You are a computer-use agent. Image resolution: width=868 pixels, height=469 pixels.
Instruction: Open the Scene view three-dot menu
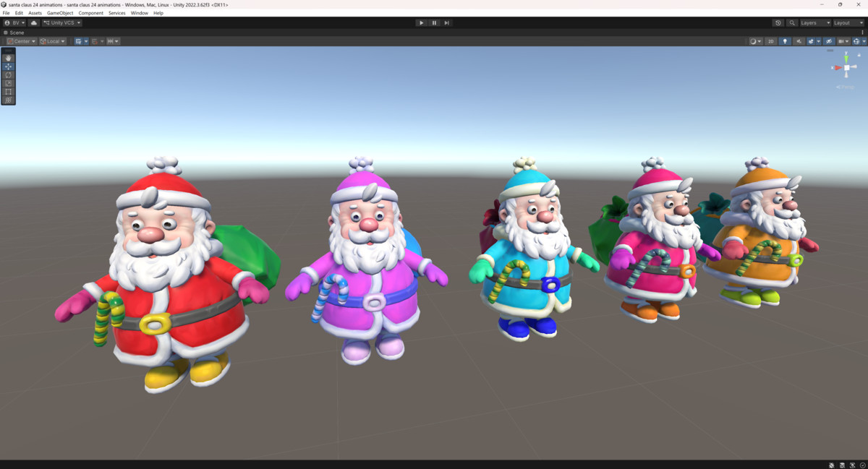862,33
